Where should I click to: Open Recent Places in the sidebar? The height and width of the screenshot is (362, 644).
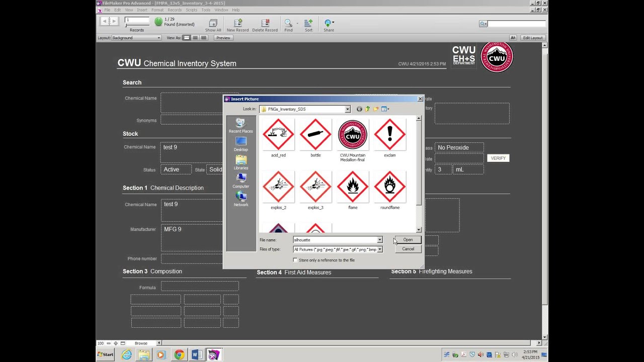[240, 126]
